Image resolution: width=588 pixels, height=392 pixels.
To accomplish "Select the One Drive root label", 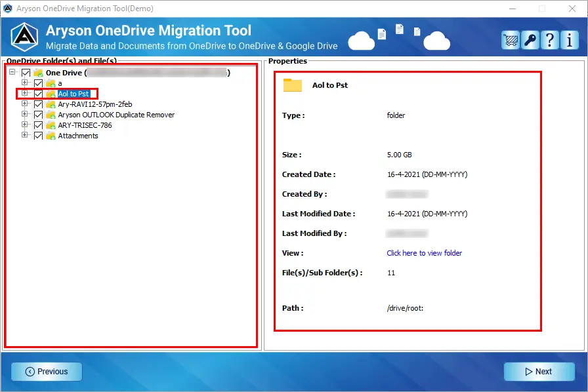I will 138,73.
